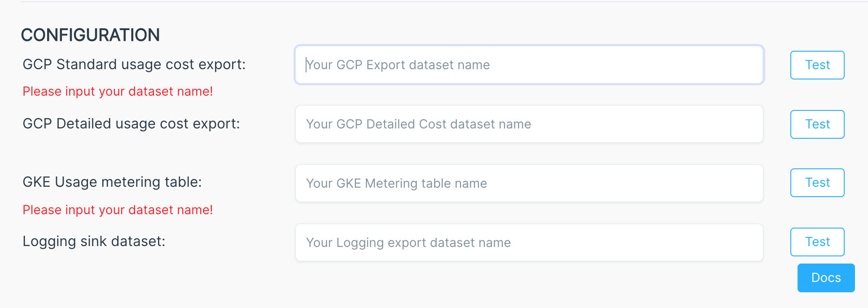Click the 'GCP Standard usage cost export:' label

point(134,65)
